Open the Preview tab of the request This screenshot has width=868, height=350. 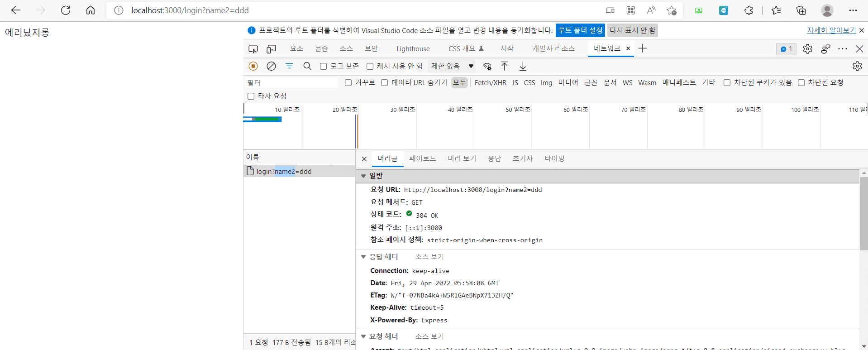(462, 158)
